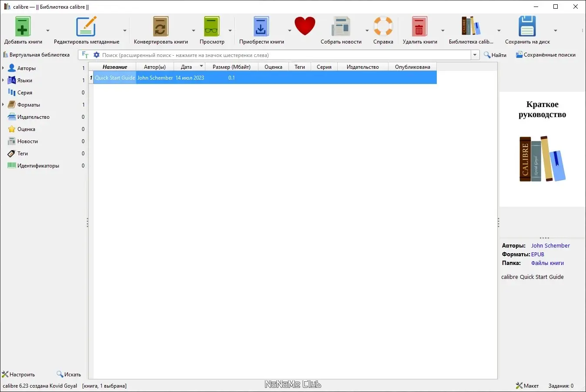Expand the Языки tree node arrow
Viewport: 586px width, 392px height.
[3, 80]
